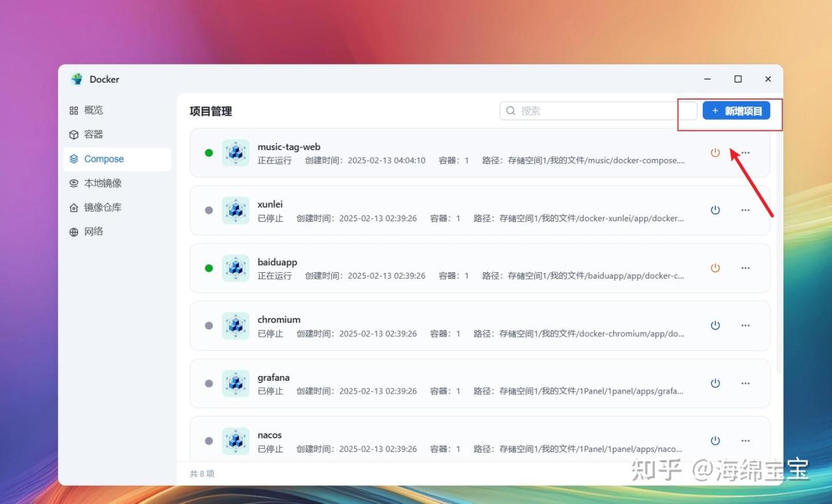Open more options for music-tag-web

[746, 153]
